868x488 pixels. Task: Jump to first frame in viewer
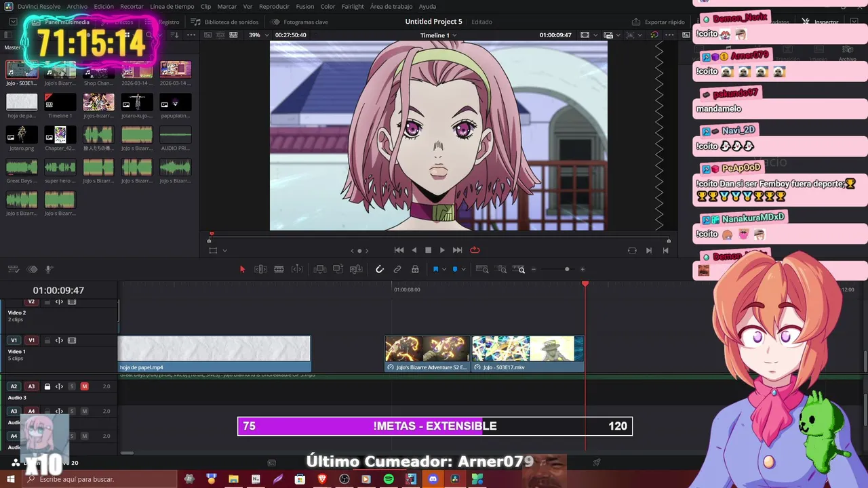pyautogui.click(x=399, y=250)
